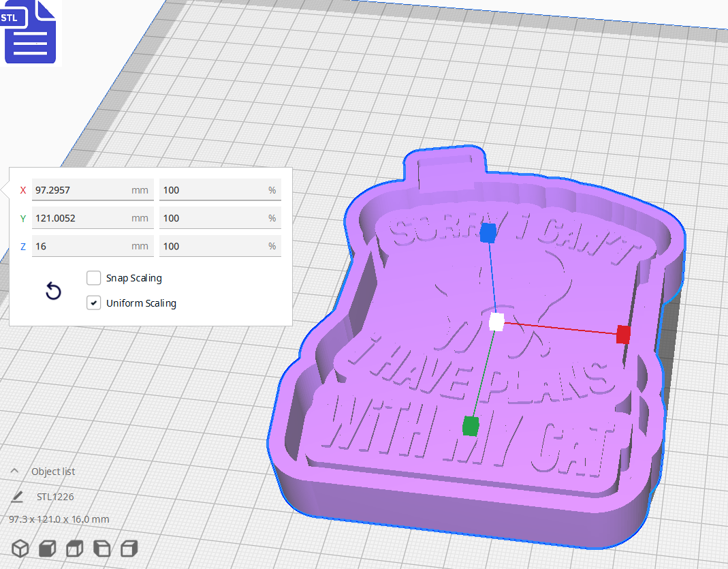Switch to right side view preset
This screenshot has height=569, width=728.
129,549
